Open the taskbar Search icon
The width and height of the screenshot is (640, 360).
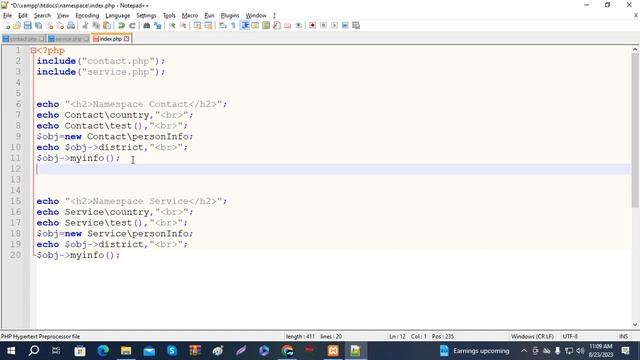pos(34,351)
